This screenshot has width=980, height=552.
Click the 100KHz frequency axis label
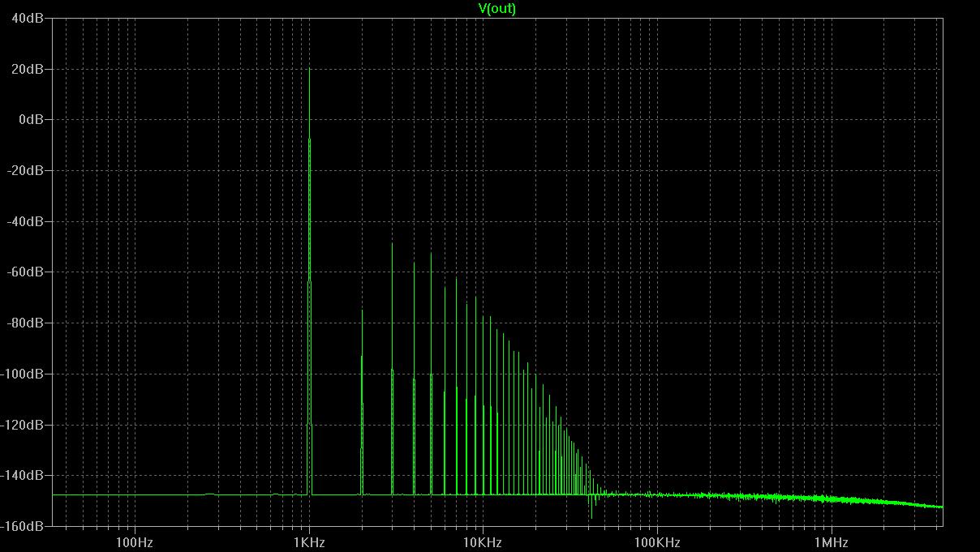click(656, 542)
